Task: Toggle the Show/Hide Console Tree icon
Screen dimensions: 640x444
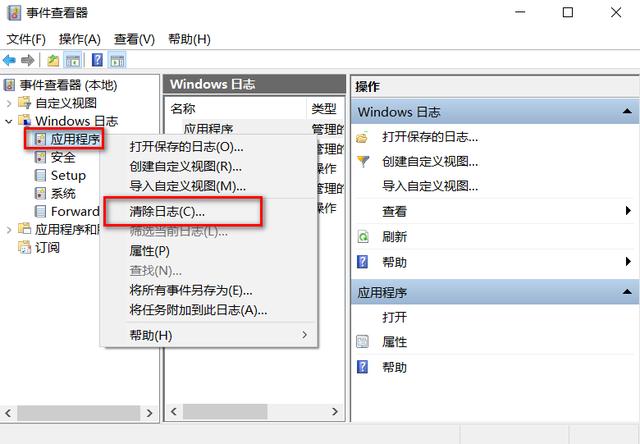Action: coord(73,61)
